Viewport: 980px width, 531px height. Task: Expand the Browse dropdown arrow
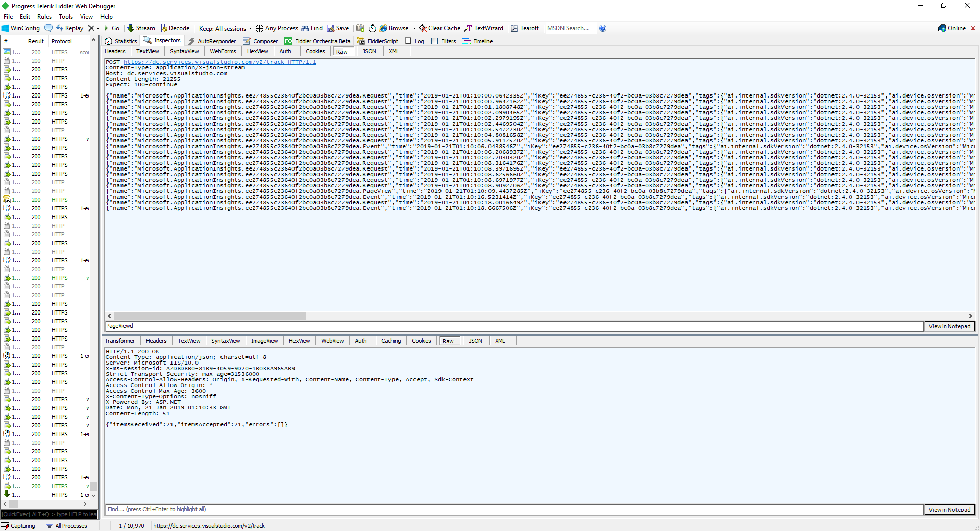pyautogui.click(x=414, y=28)
